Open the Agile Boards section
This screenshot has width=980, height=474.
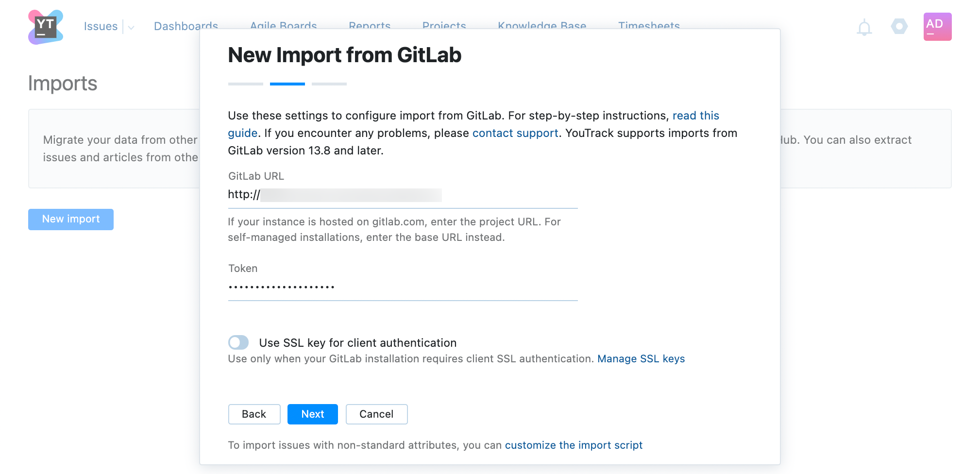click(283, 26)
